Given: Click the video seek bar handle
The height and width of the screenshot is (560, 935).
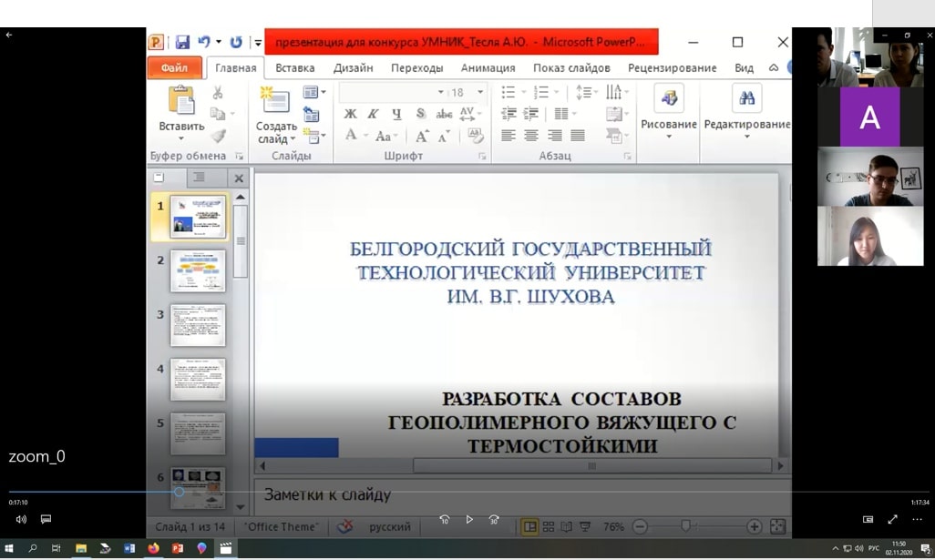Looking at the screenshot, I should pyautogui.click(x=179, y=492).
